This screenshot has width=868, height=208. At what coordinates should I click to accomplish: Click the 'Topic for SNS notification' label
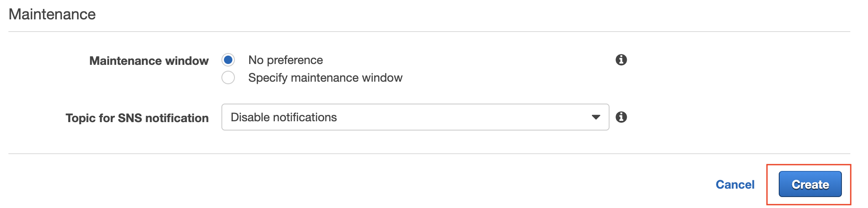[x=137, y=118]
